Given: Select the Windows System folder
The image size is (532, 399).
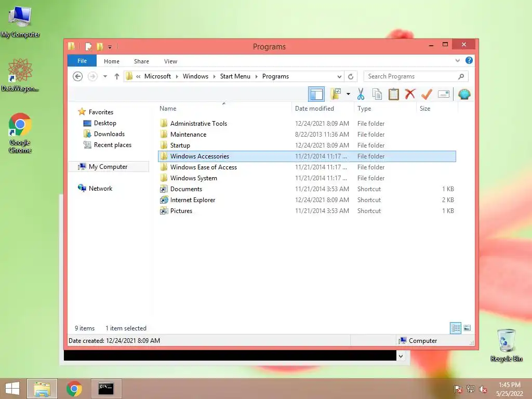Looking at the screenshot, I should (307, 178).
